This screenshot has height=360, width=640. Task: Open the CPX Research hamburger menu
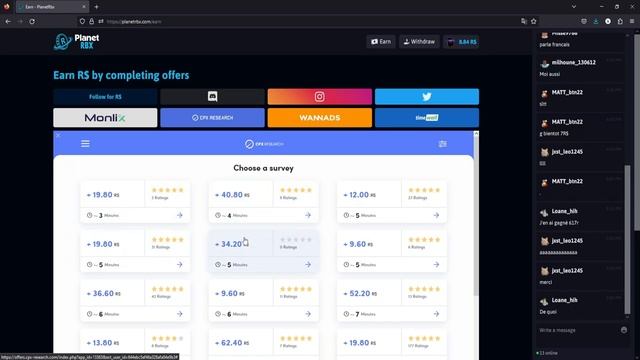(85, 144)
